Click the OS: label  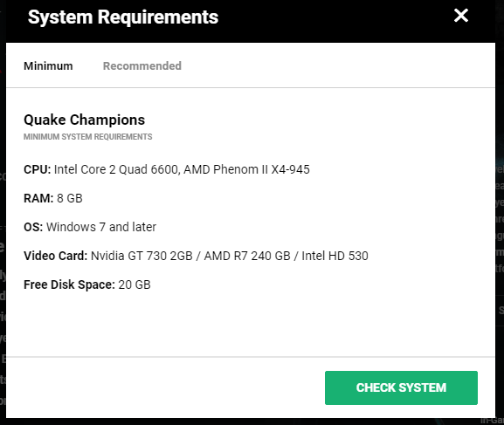[33, 227]
